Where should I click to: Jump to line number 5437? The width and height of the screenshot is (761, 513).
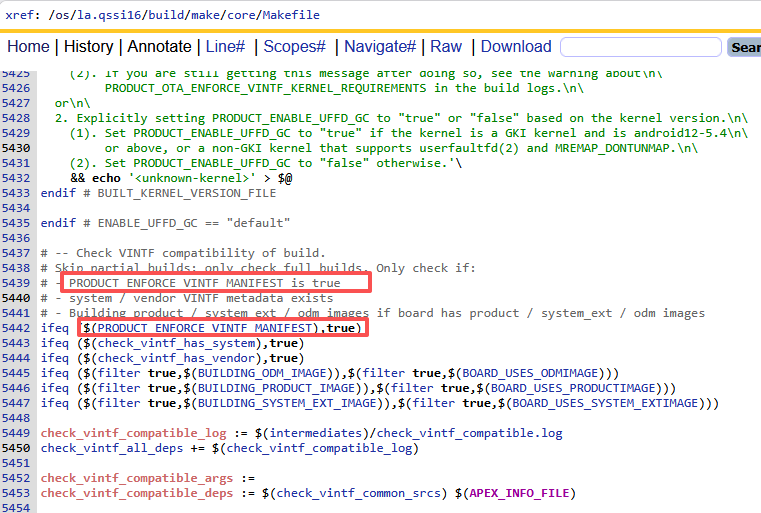pos(16,253)
